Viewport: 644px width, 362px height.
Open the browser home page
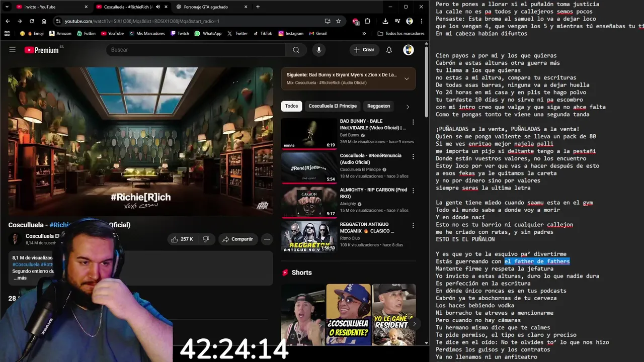pyautogui.click(x=44, y=21)
